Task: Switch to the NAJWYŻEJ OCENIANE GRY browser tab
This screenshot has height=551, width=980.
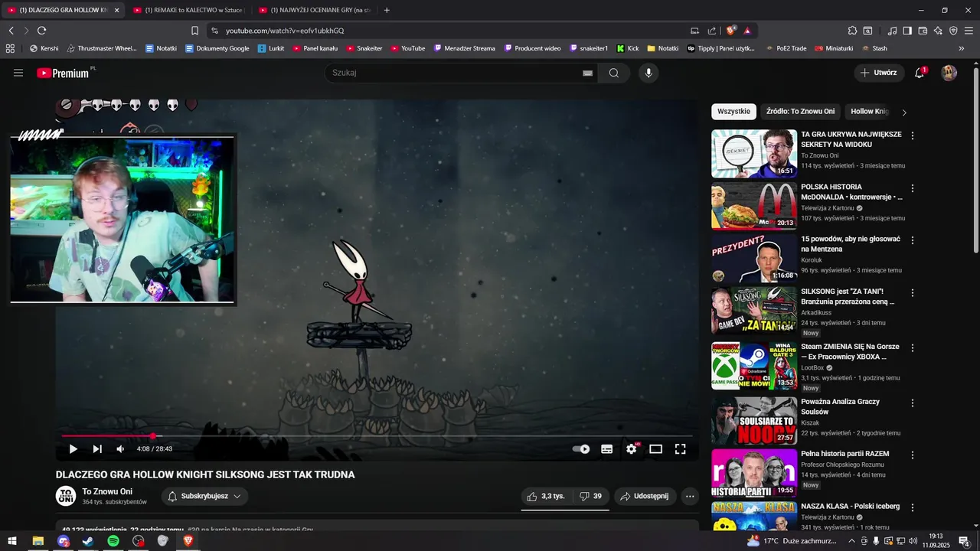Action: click(x=314, y=10)
